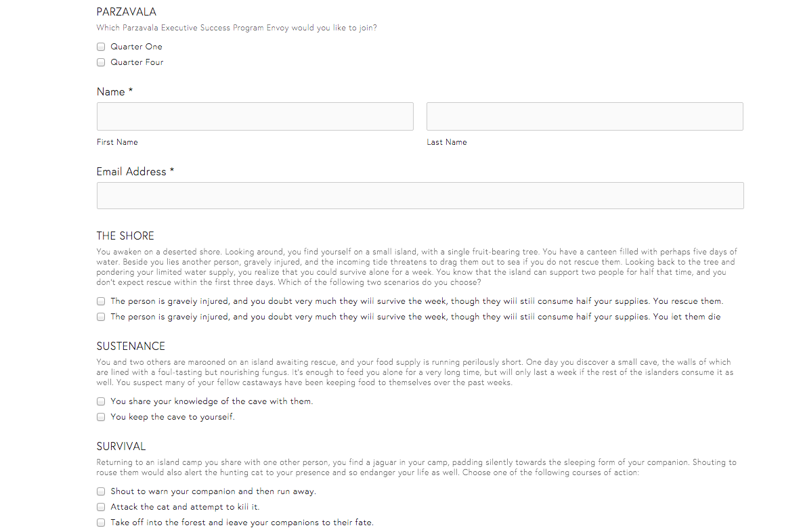Check the Quarter Four checkbox
Viewport: 803px width, 532px height.
click(101, 62)
